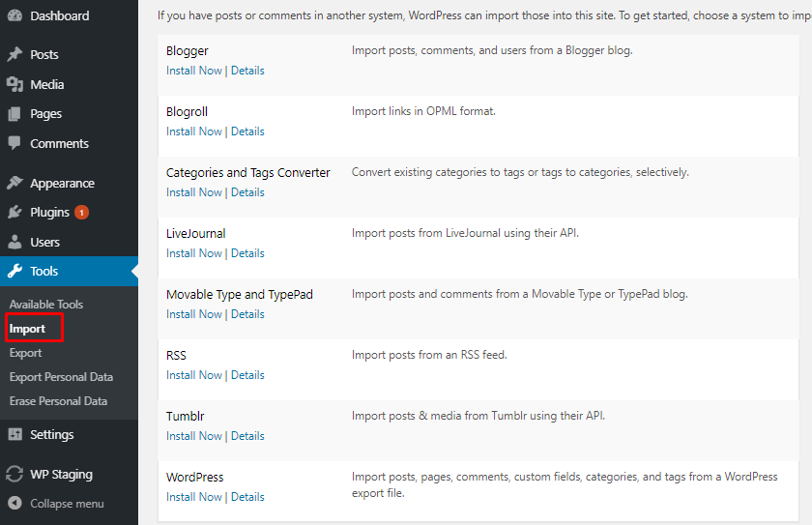This screenshot has width=812, height=525.
Task: View Details for the Tumblr importer
Action: 247,436
